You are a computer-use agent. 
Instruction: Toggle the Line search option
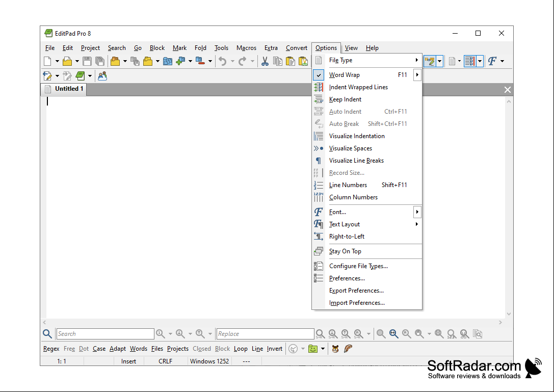pyautogui.click(x=257, y=349)
